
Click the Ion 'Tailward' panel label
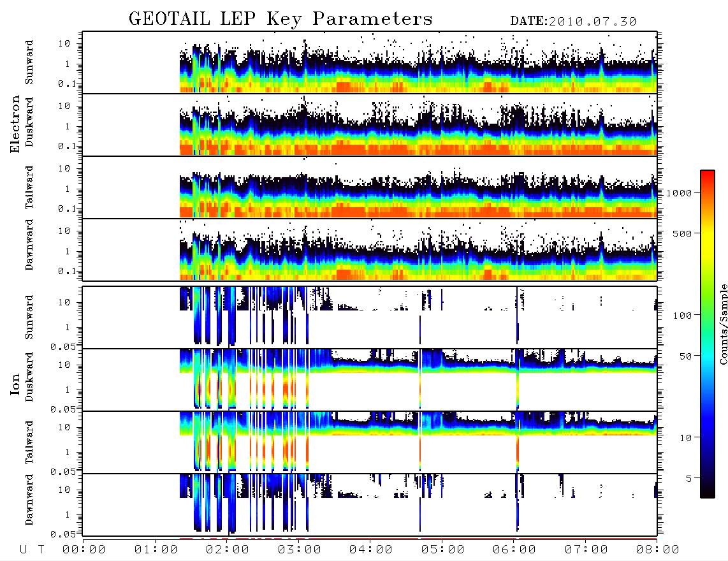point(29,442)
